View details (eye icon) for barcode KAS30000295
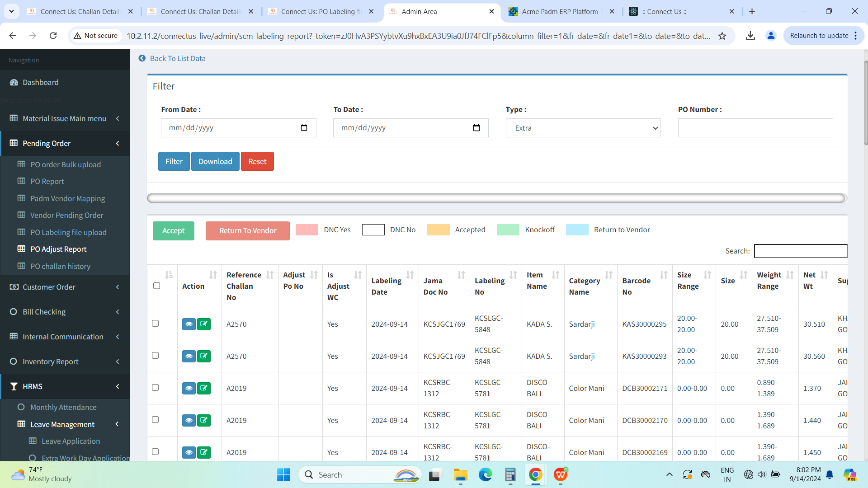The width and height of the screenshot is (868, 488). 189,324
